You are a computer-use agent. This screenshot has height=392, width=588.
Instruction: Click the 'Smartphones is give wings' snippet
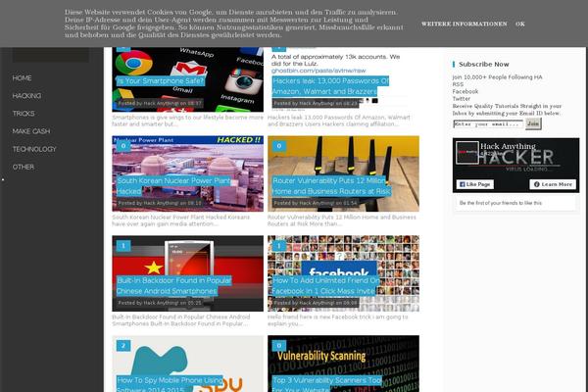click(187, 121)
